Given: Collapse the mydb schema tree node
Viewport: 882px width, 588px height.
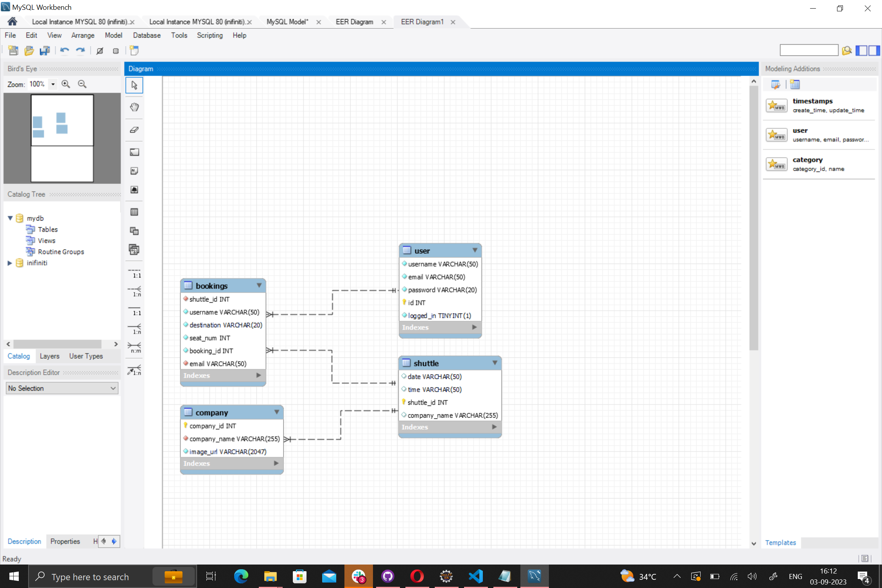Looking at the screenshot, I should [x=10, y=218].
